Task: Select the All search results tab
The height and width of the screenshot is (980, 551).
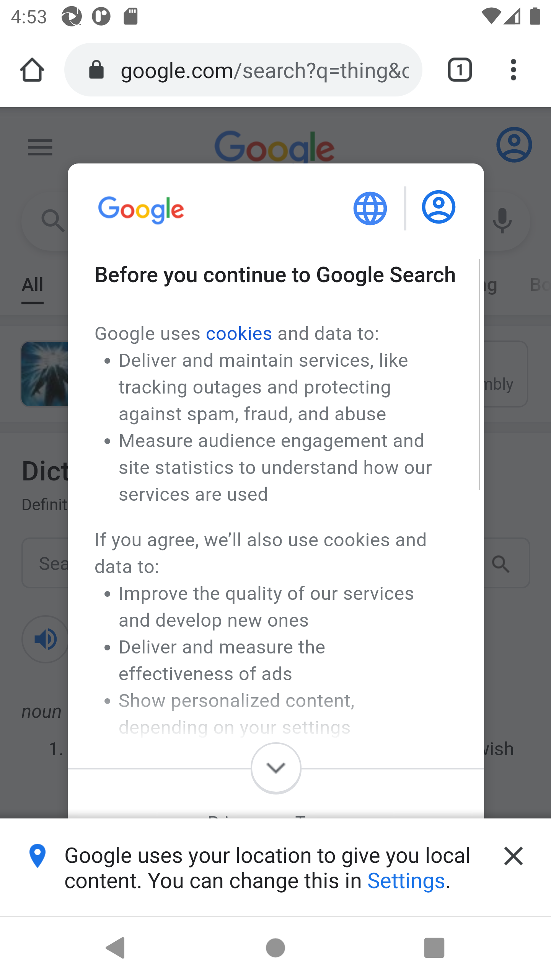Action: [x=33, y=285]
